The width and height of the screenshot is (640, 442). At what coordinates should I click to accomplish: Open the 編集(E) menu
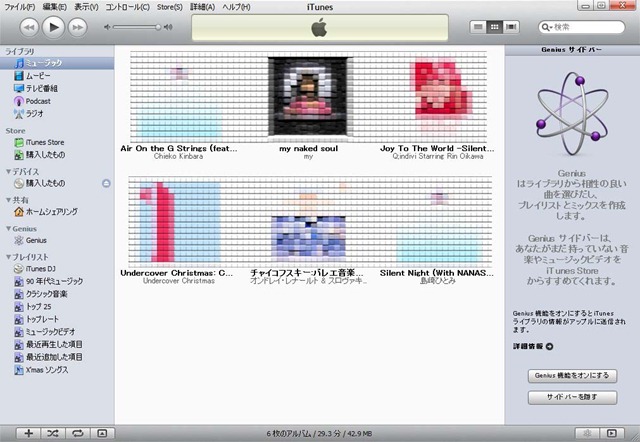[55, 7]
